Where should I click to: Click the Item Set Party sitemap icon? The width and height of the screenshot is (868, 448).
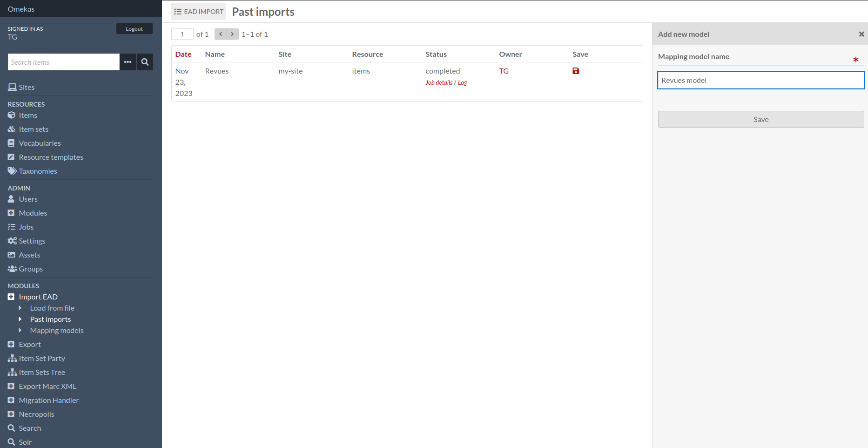point(12,358)
